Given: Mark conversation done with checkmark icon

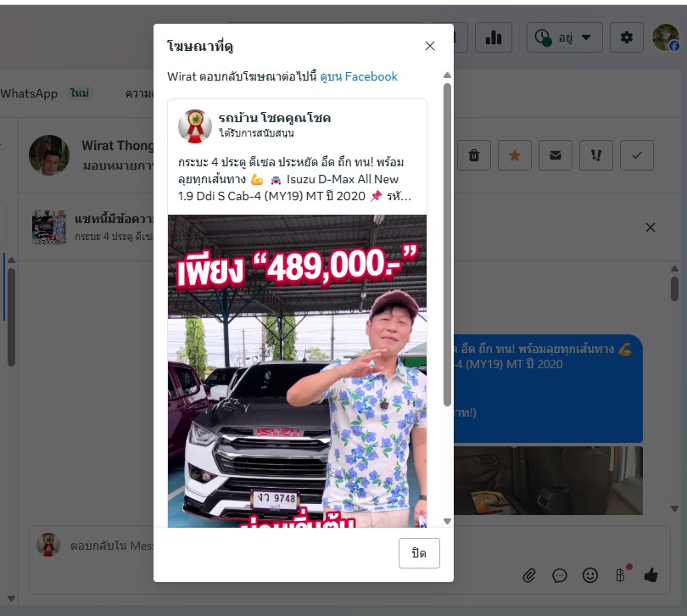Looking at the screenshot, I should tap(637, 155).
